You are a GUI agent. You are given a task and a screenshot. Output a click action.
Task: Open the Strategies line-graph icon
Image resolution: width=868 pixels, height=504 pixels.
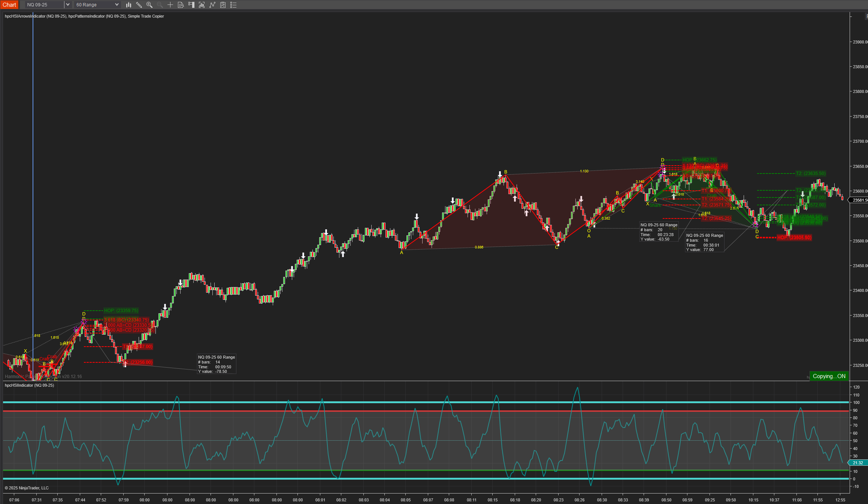[212, 5]
